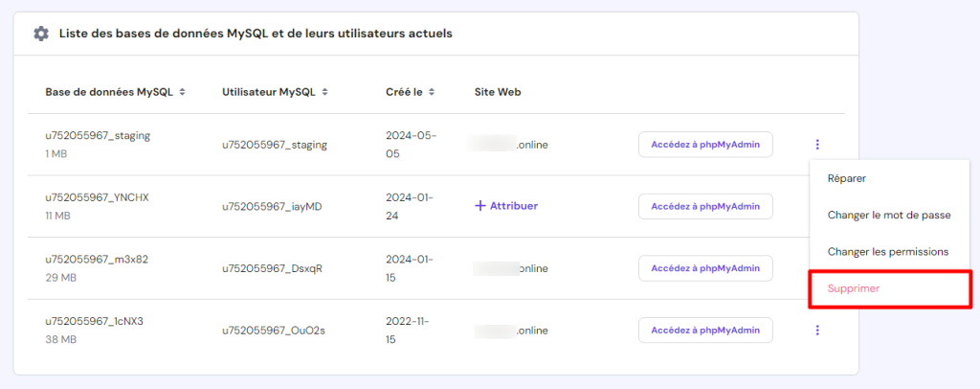This screenshot has height=389, width=980.
Task: Open phpMyAdmin for the u752055967_staging database
Action: tap(705, 145)
